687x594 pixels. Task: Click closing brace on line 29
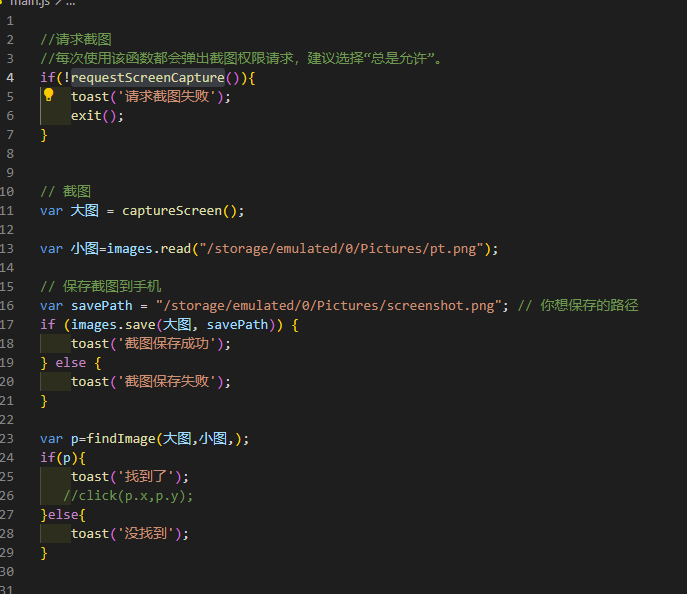coord(44,553)
